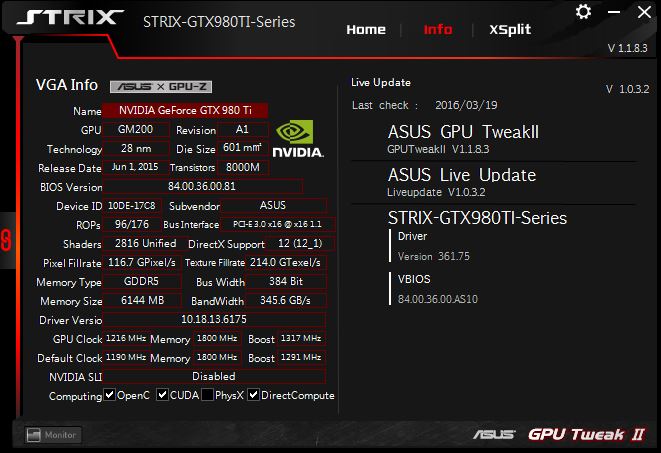Click the GPU Tweak II logo
The height and width of the screenshot is (453, 661).
pos(586,434)
